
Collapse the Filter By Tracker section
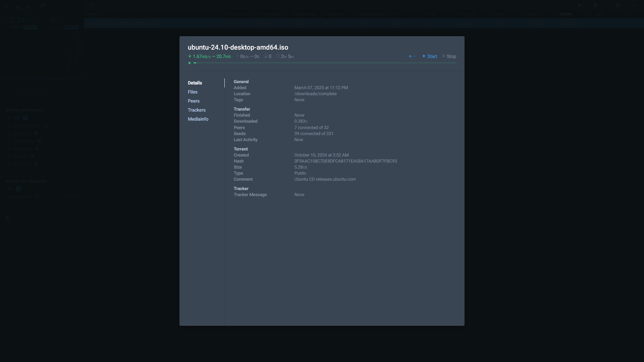tap(49, 181)
